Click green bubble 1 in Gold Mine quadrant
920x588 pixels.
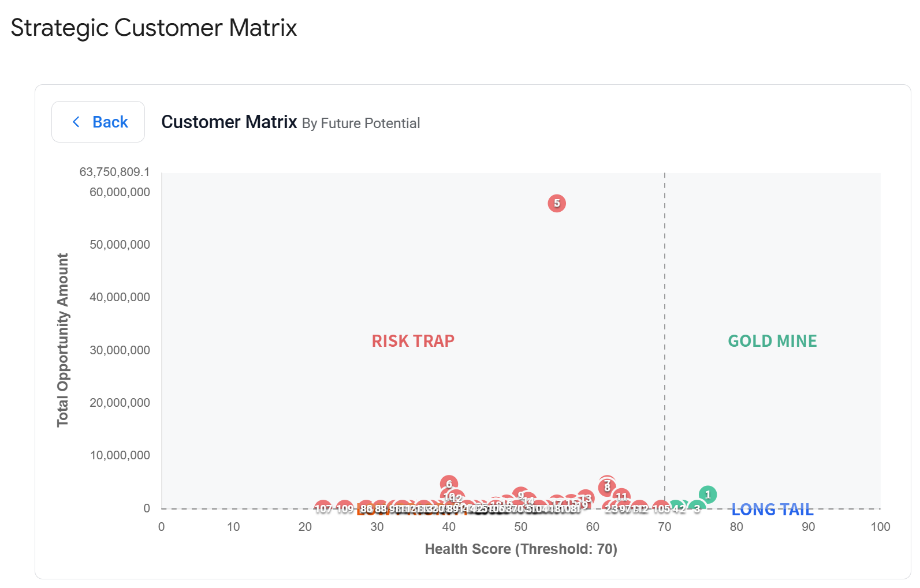(x=707, y=494)
